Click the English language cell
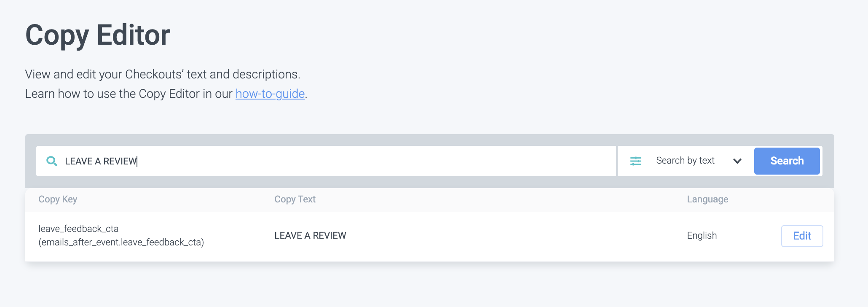Viewport: 868px width, 307px height. pyautogui.click(x=702, y=236)
